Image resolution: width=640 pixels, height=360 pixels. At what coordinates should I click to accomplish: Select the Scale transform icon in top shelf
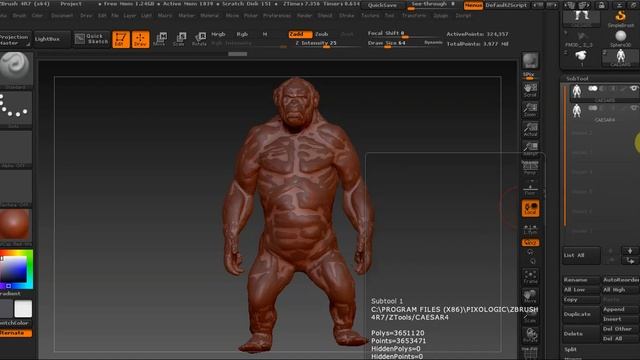tap(179, 39)
